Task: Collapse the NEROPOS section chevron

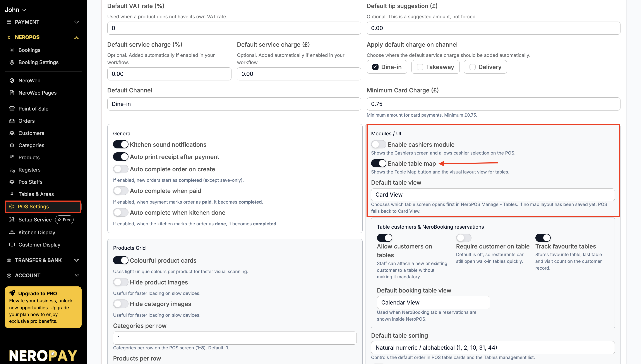Action: tap(77, 37)
